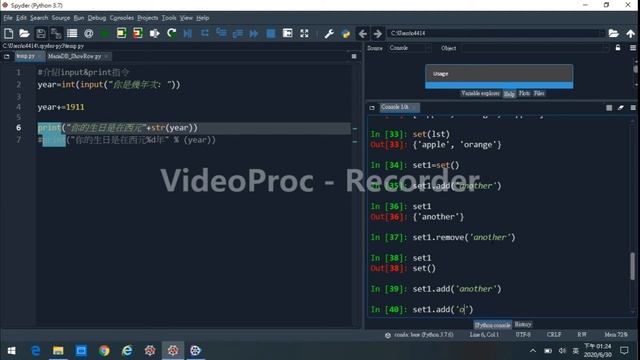
Task: Save the current file via floppy icon
Action: tap(40, 33)
